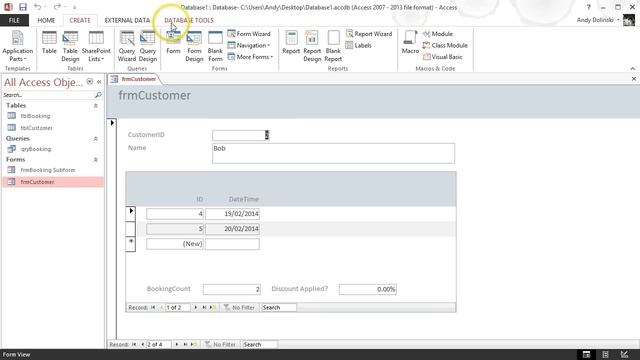Open the SharePoint Lists menu
This screenshot has width=640, height=360.
(x=96, y=47)
